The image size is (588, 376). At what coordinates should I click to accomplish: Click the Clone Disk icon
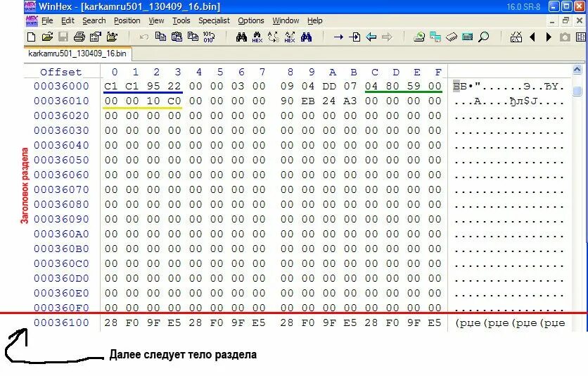coord(435,37)
